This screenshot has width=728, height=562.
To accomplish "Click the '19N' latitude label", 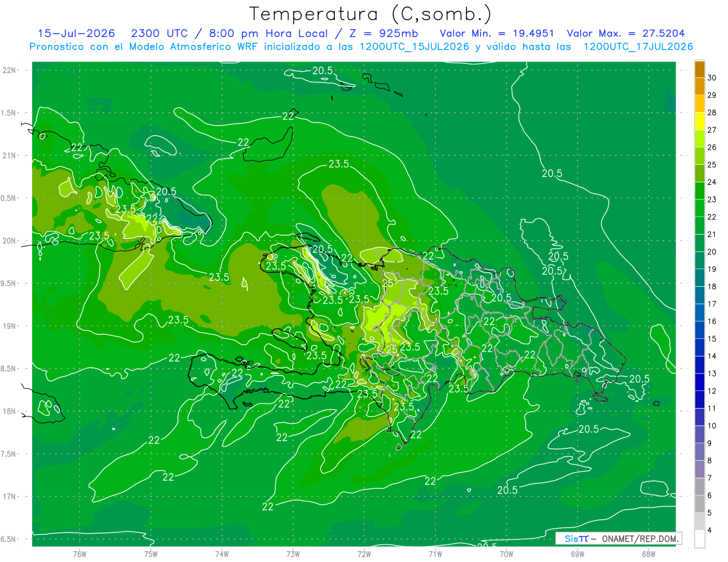I will [8, 326].
